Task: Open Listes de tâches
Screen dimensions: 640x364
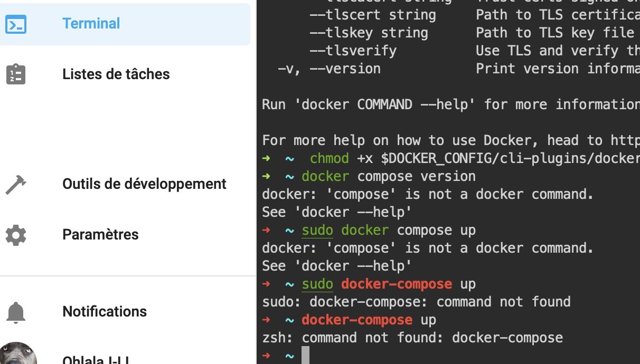Action: 116,74
